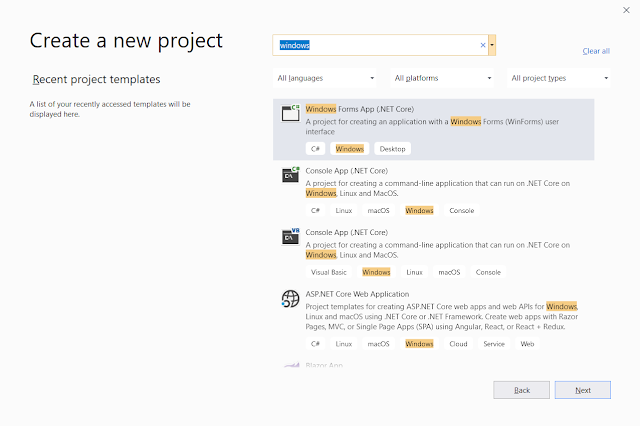This screenshot has height=426, width=640.
Task: Click the ASP.NET Core Web Application description
Action: (442, 317)
